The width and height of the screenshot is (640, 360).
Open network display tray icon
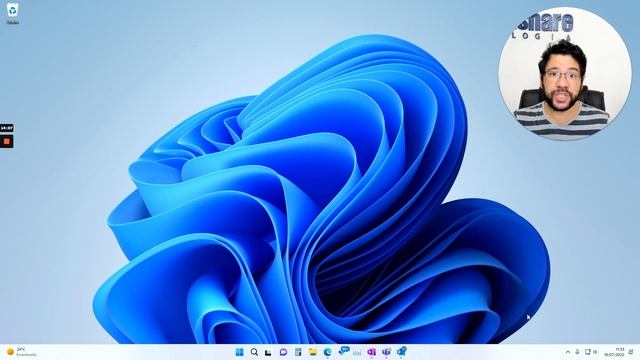[588, 352]
